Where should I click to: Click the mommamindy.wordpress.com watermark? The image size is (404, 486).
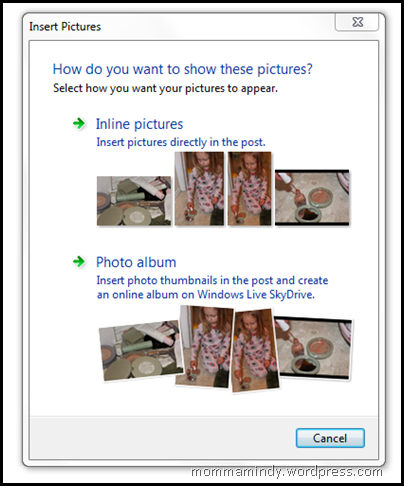pos(287,472)
